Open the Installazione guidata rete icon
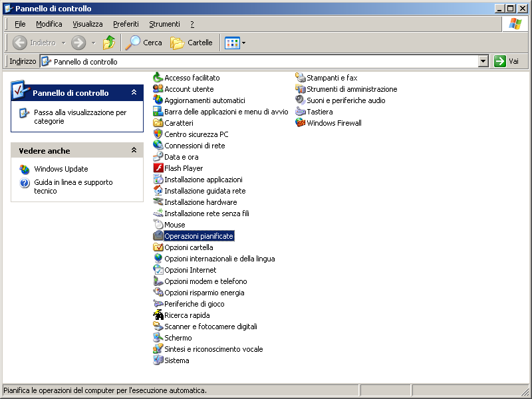This screenshot has height=399, width=532. (158, 191)
